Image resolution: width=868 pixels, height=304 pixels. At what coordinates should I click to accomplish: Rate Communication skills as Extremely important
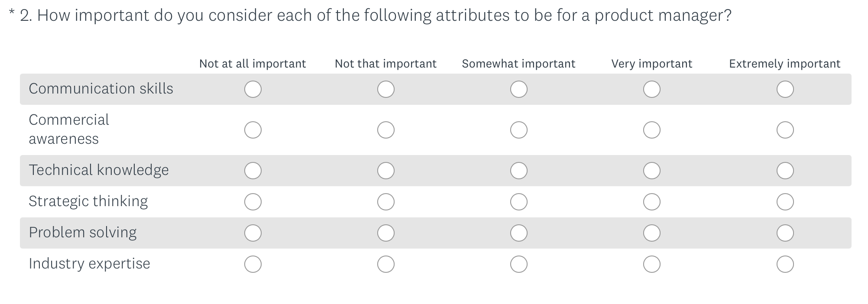[x=784, y=89]
